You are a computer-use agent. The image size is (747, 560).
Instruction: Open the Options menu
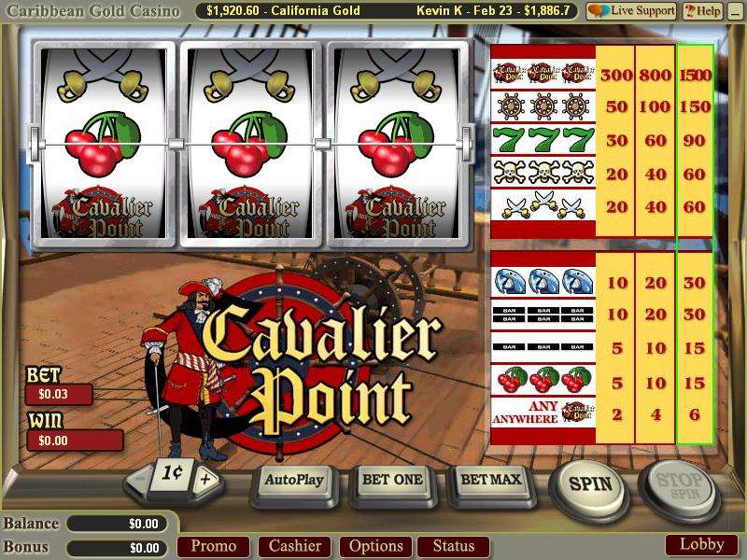pos(376,546)
